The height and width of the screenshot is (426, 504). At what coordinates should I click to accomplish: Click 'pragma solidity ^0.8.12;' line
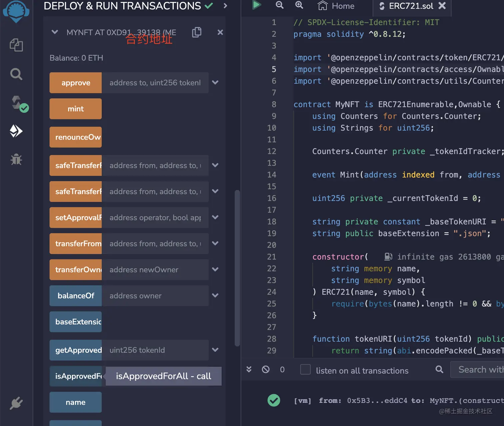click(x=349, y=34)
